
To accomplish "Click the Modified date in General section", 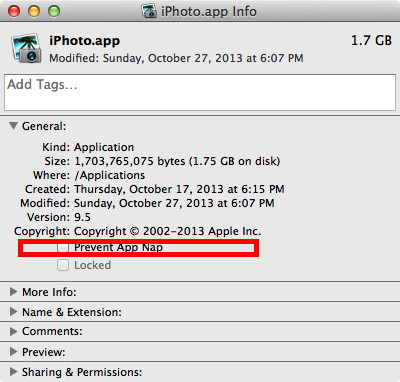I will (x=174, y=203).
